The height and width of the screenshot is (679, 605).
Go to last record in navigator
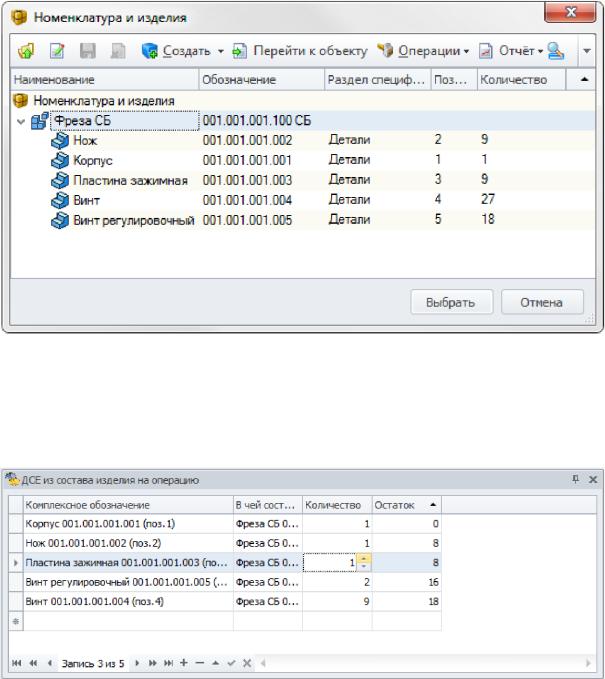coord(168,663)
